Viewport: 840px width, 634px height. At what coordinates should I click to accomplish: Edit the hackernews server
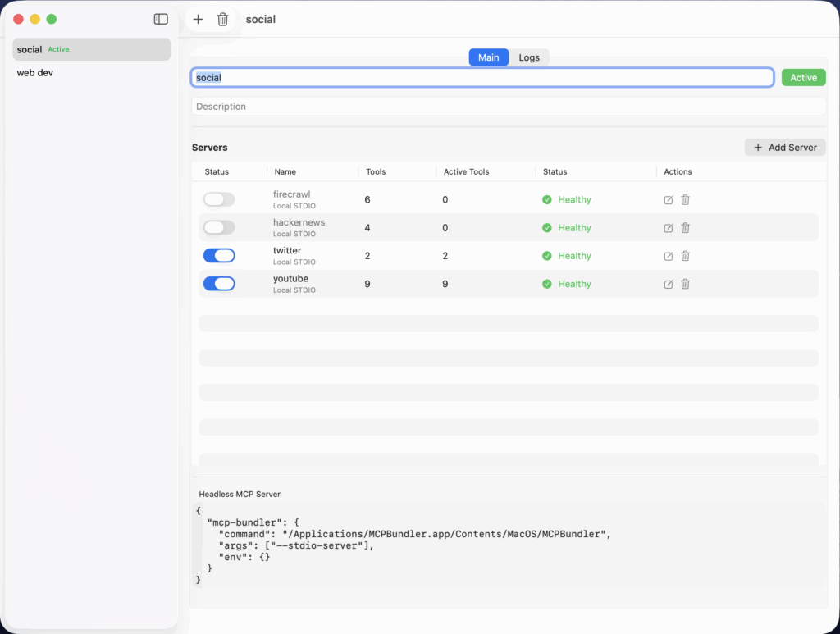tap(669, 228)
